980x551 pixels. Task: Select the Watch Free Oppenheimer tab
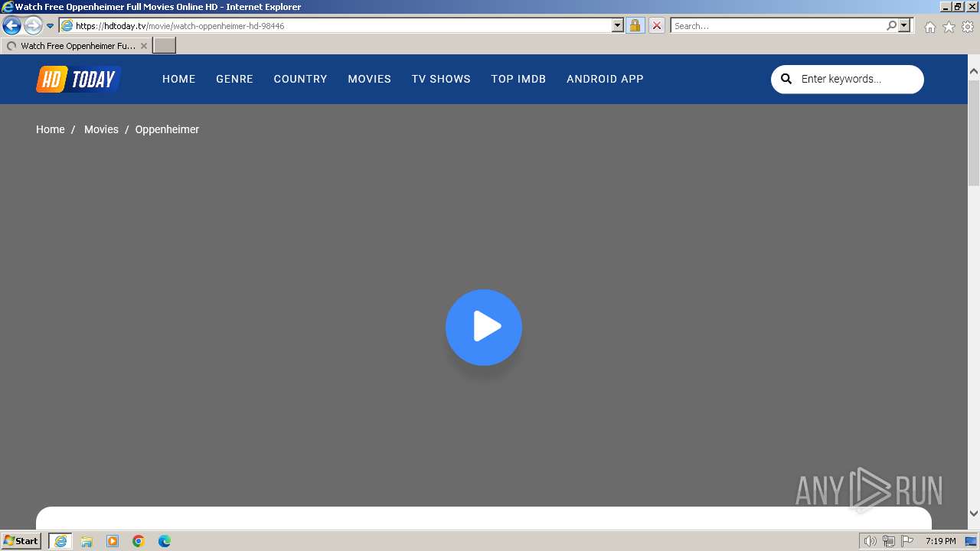pyautogui.click(x=77, y=46)
